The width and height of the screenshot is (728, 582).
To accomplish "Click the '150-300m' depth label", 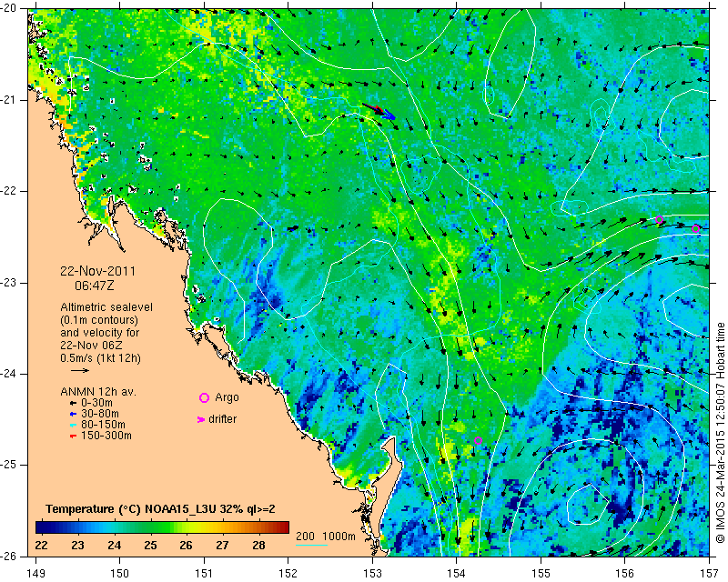I will tap(106, 436).
